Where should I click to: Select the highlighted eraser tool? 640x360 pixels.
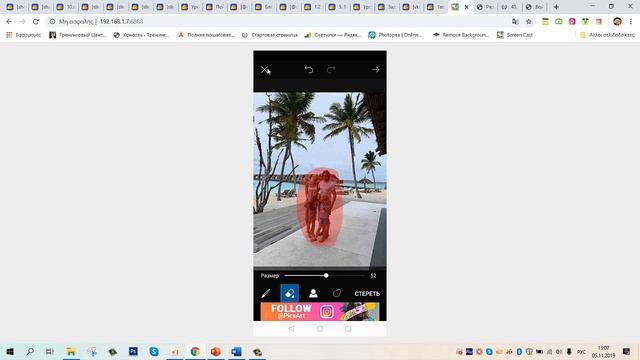coord(289,293)
